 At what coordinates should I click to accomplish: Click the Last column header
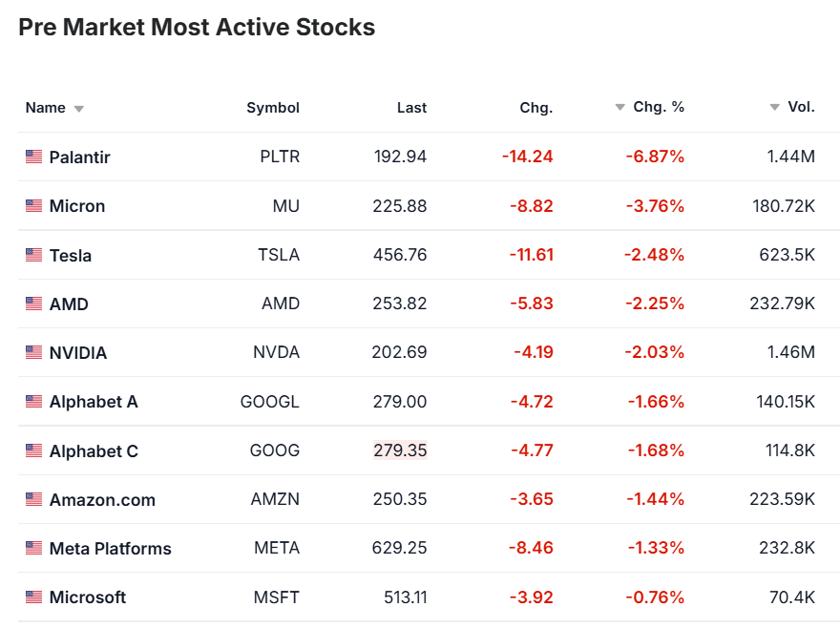pos(411,108)
